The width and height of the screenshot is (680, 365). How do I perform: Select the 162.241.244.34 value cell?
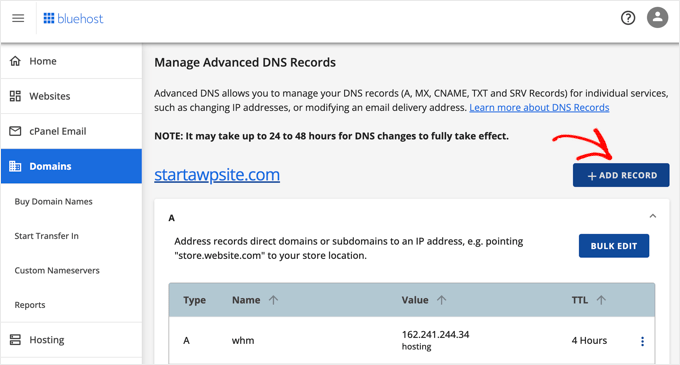coord(435,335)
